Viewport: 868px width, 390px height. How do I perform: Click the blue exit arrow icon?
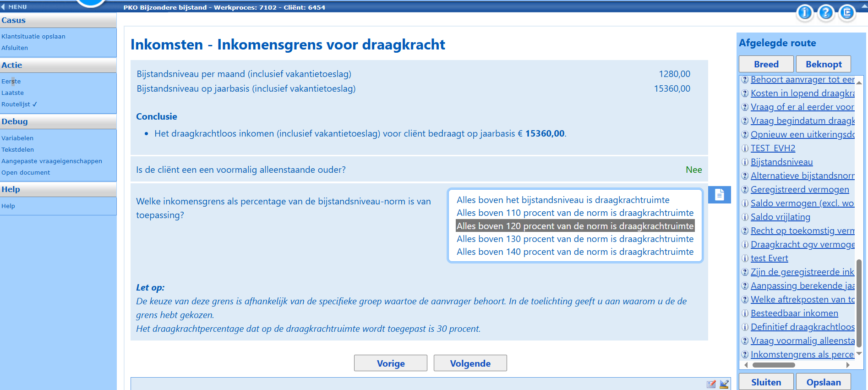pyautogui.click(x=846, y=12)
